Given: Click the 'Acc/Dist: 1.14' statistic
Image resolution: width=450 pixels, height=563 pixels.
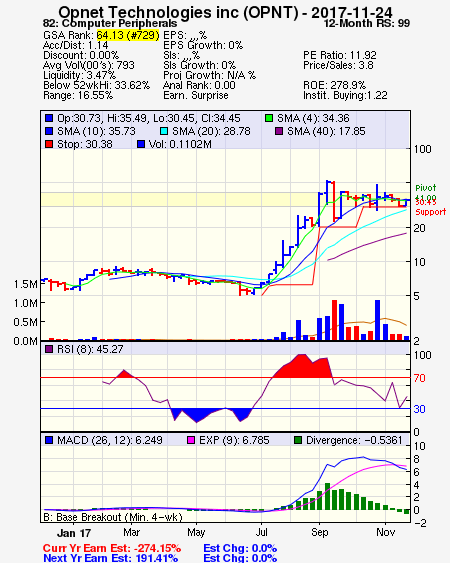Looking at the screenshot, I should click(75, 45).
